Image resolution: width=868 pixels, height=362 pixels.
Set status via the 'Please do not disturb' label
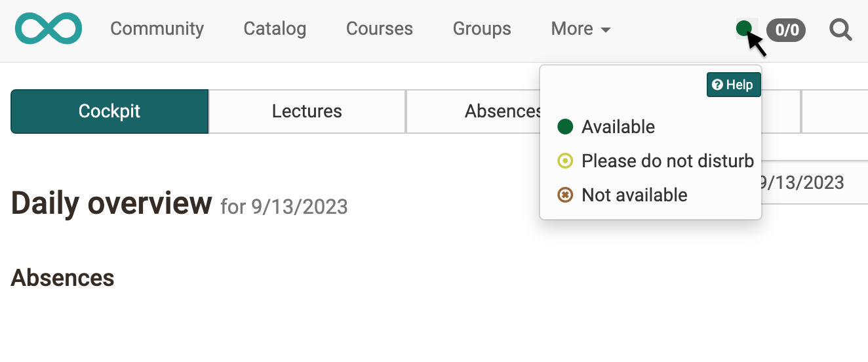[x=667, y=161]
